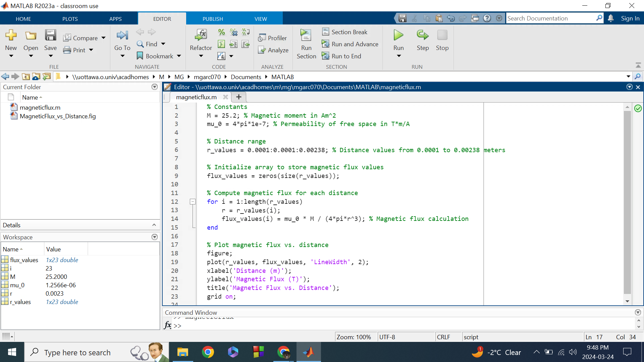Click the browse for folder icon
This screenshot has height=362, width=644.
[x=47, y=77]
